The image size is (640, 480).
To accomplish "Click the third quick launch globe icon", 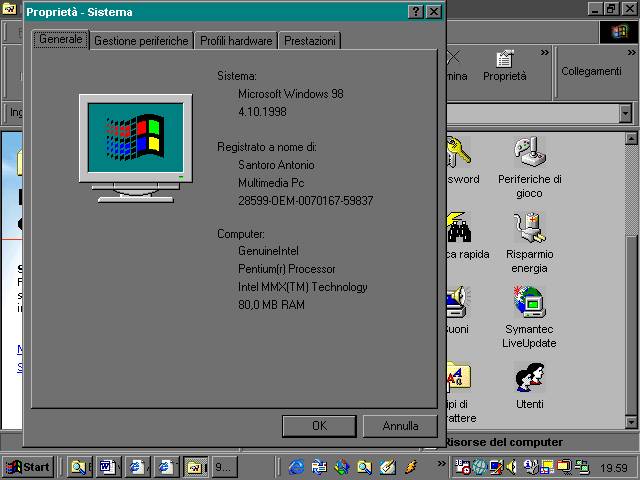I will 342,467.
